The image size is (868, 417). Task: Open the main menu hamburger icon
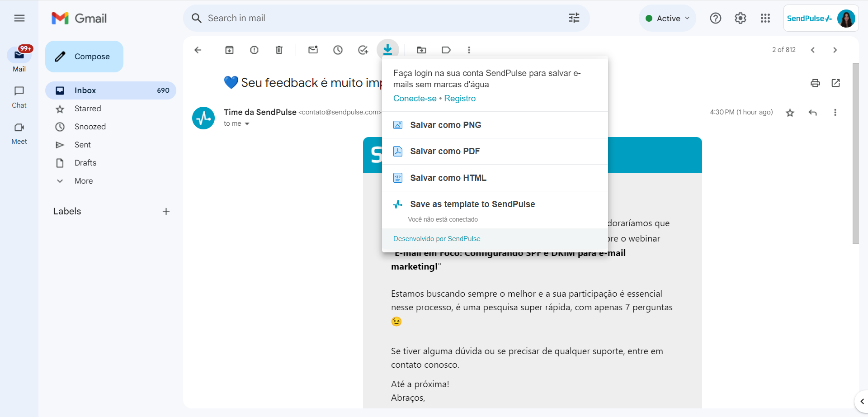click(x=19, y=18)
